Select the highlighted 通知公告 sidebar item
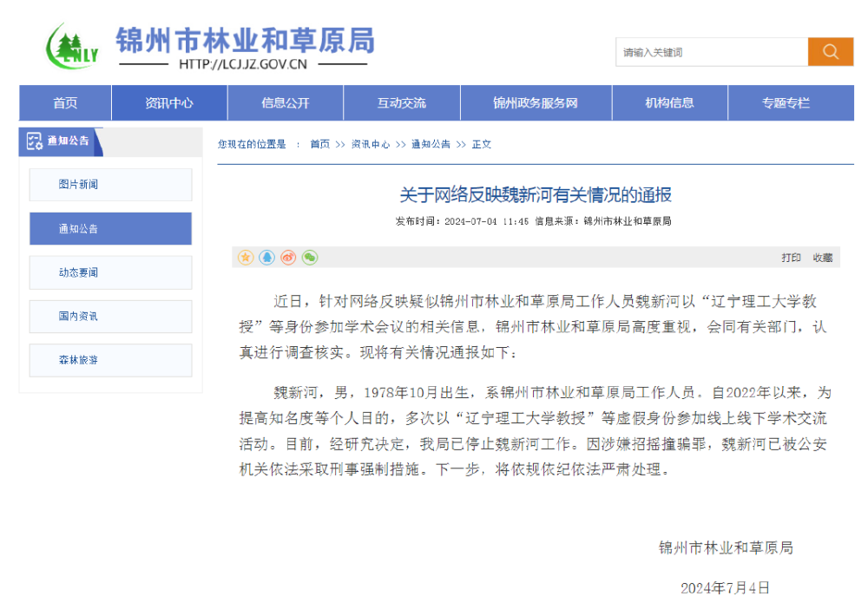The height and width of the screenshot is (609, 868). pyautogui.click(x=111, y=228)
